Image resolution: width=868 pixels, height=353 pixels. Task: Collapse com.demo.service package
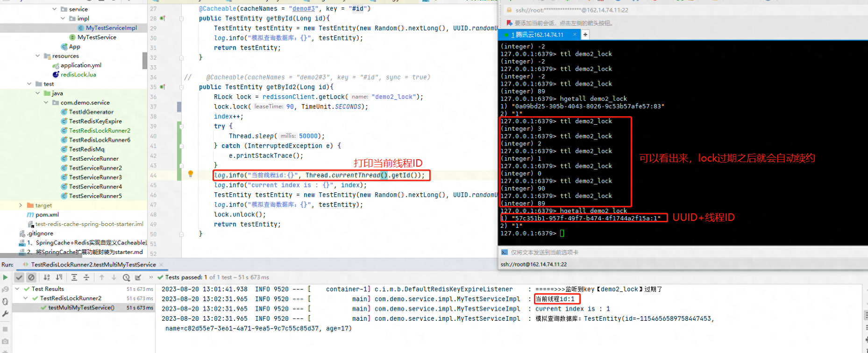(x=46, y=102)
